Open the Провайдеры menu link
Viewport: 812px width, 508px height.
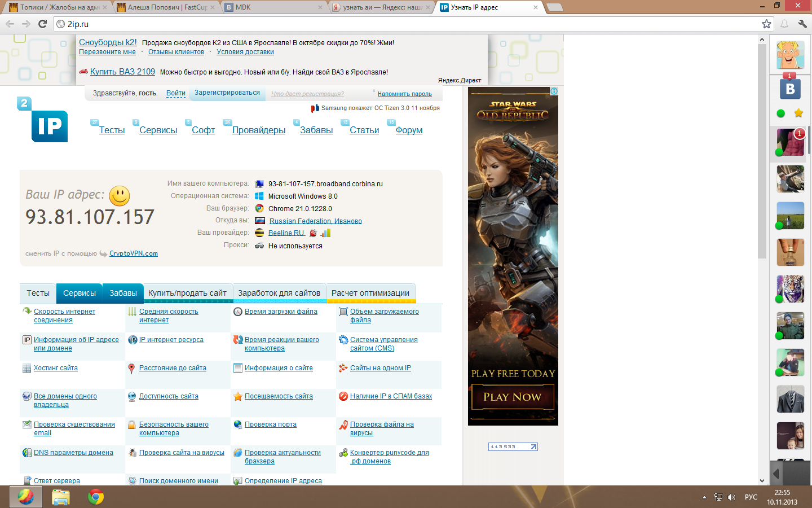[x=259, y=130]
